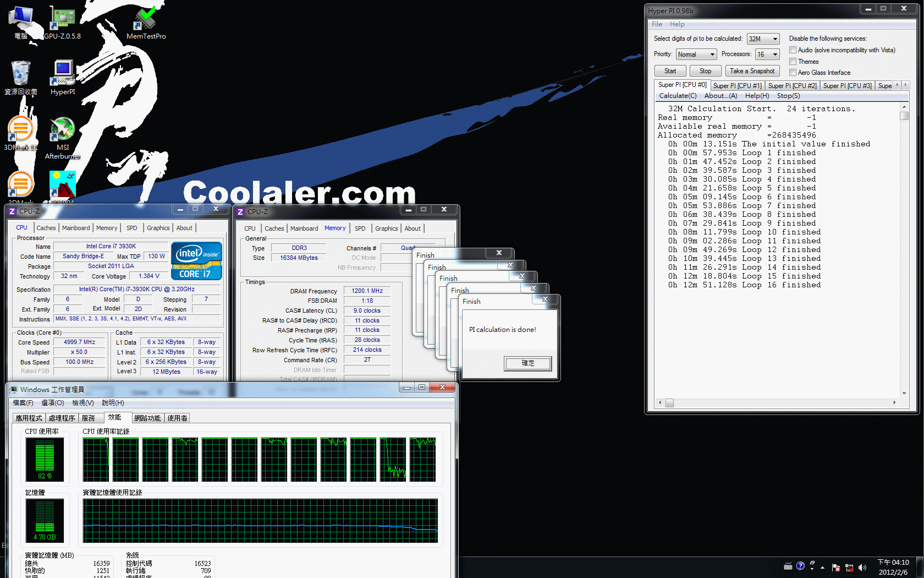Screen dimensions: 924x578
Task: Open the Stop(S) menu in Super PI
Action: click(x=788, y=96)
